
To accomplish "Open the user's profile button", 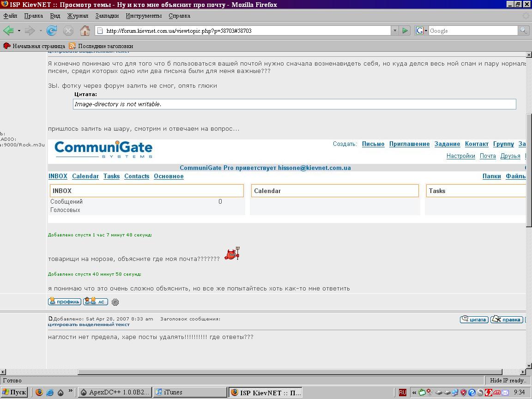I will [x=65, y=302].
